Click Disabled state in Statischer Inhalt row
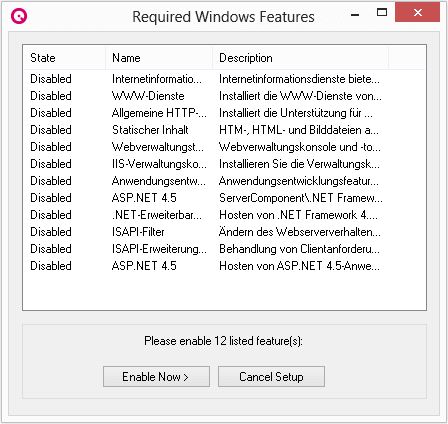 pos(51,130)
